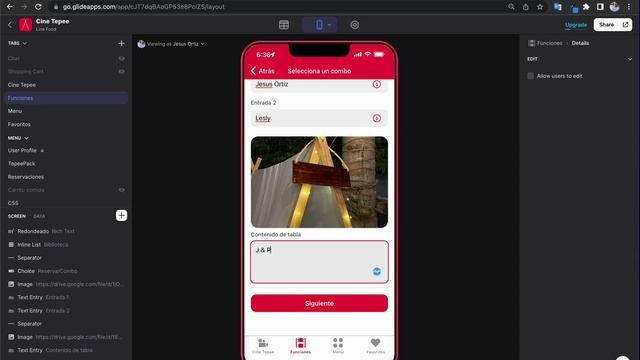Screen dimensions: 640x360
Task: Tap the Siguiente button in the app
Action: [319, 303]
